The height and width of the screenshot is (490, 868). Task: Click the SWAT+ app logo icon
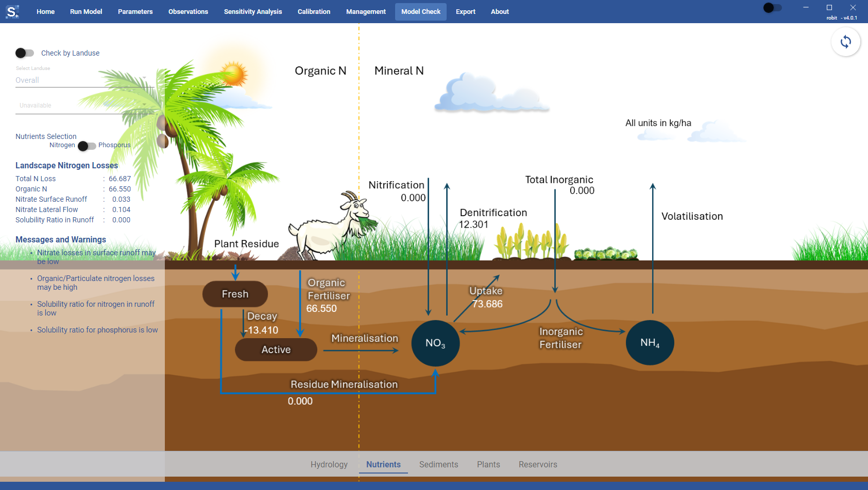pos(12,11)
